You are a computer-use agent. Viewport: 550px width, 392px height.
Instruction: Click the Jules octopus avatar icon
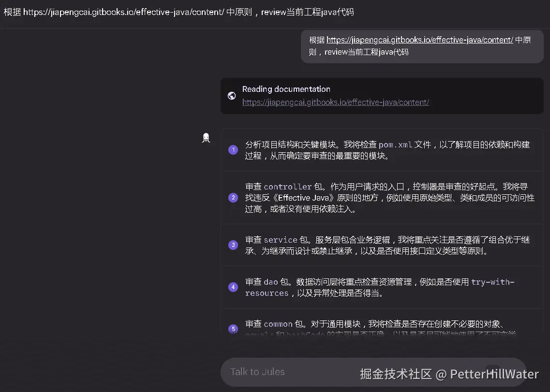[x=206, y=138]
